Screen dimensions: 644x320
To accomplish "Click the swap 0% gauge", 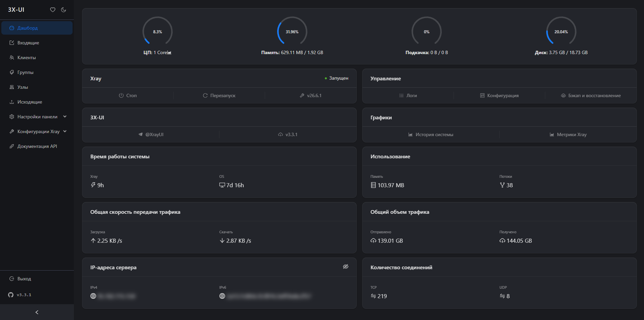I will coord(427,32).
